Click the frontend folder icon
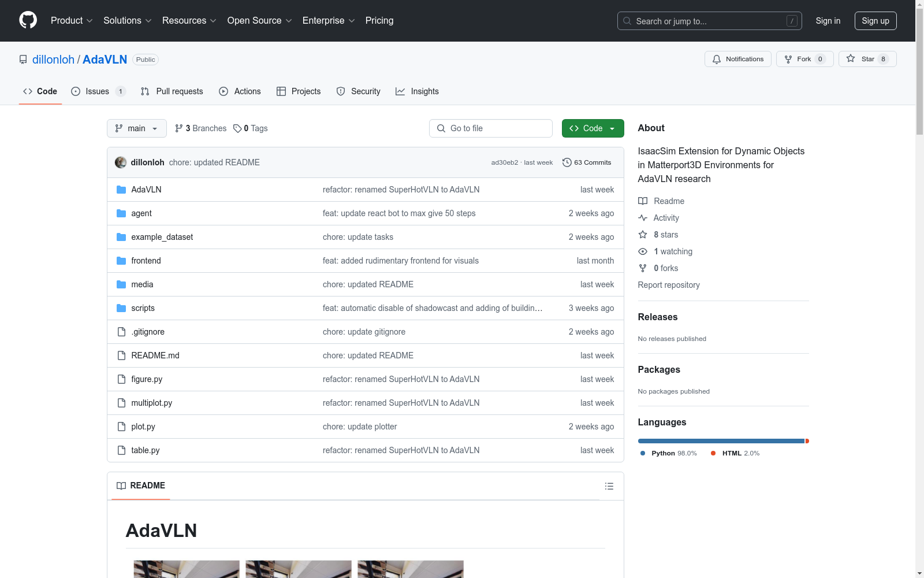 (121, 261)
